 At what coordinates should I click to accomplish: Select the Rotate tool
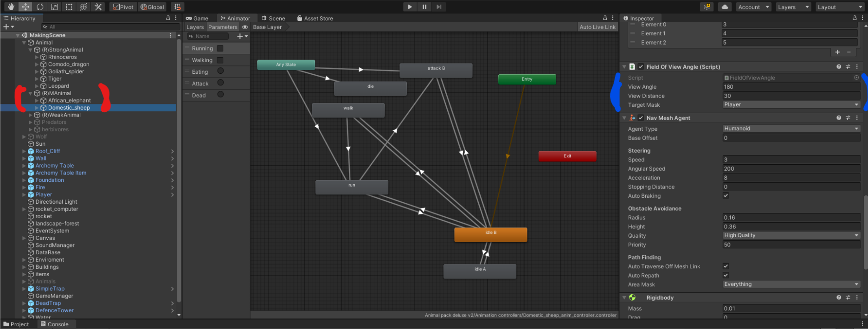tap(40, 7)
